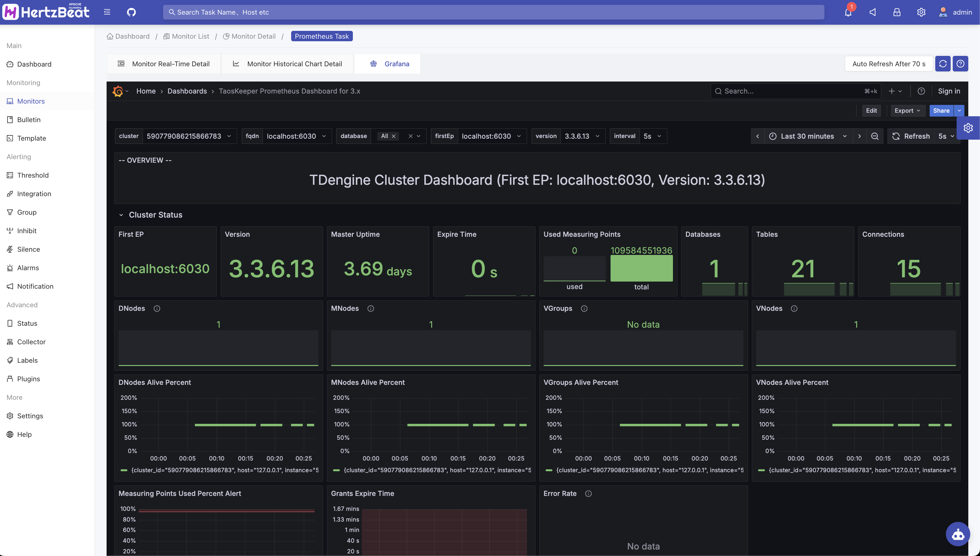
Task: Click the lock screen icon
Action: pyautogui.click(x=897, y=12)
